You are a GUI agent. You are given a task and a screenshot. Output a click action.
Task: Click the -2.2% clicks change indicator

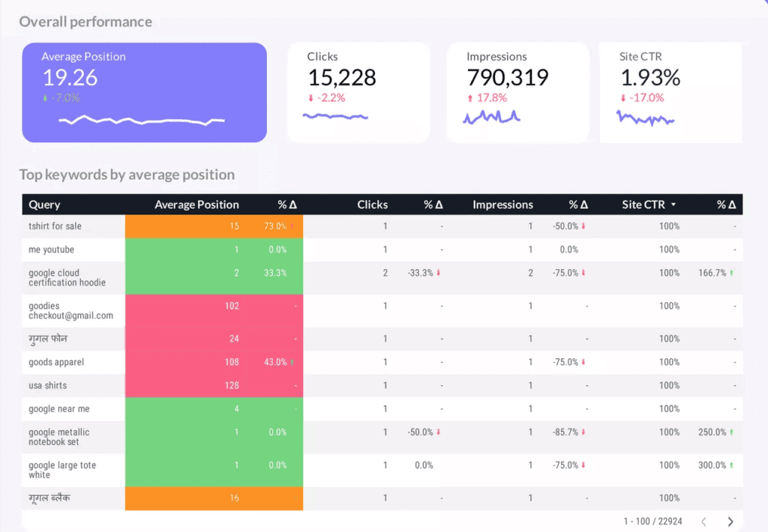pyautogui.click(x=327, y=98)
